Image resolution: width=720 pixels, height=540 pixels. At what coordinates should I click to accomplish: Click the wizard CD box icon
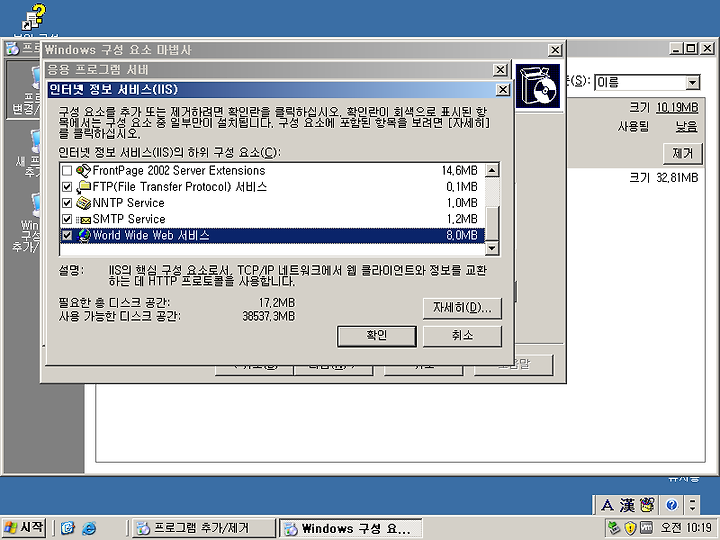click(x=537, y=86)
